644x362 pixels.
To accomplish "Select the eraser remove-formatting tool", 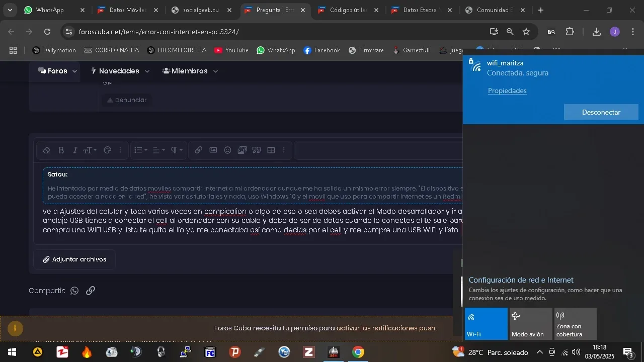I will pyautogui.click(x=47, y=150).
